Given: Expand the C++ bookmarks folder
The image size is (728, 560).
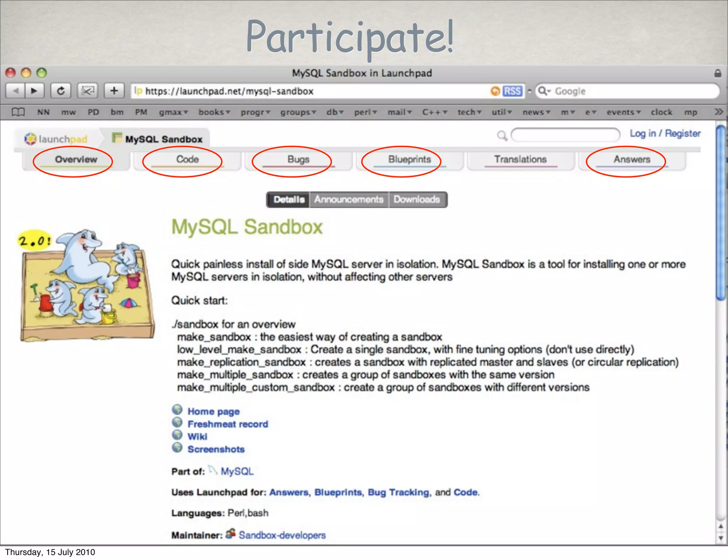Looking at the screenshot, I should 434,112.
